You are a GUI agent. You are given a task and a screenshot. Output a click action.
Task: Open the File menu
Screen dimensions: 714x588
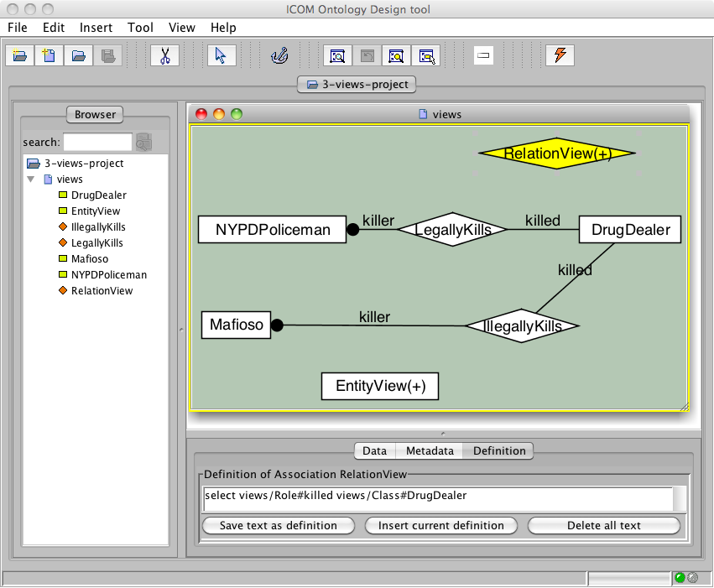coord(18,28)
